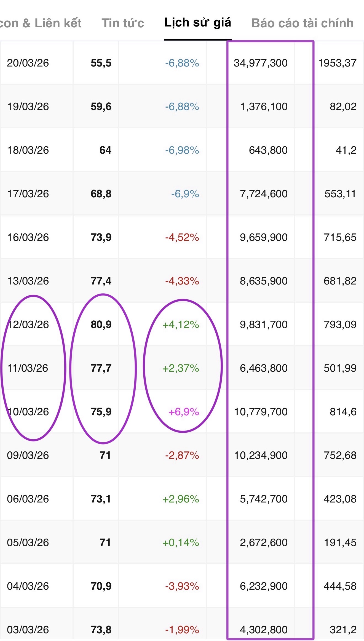
Task: Click the value 444,58 cell
Action: (340, 586)
